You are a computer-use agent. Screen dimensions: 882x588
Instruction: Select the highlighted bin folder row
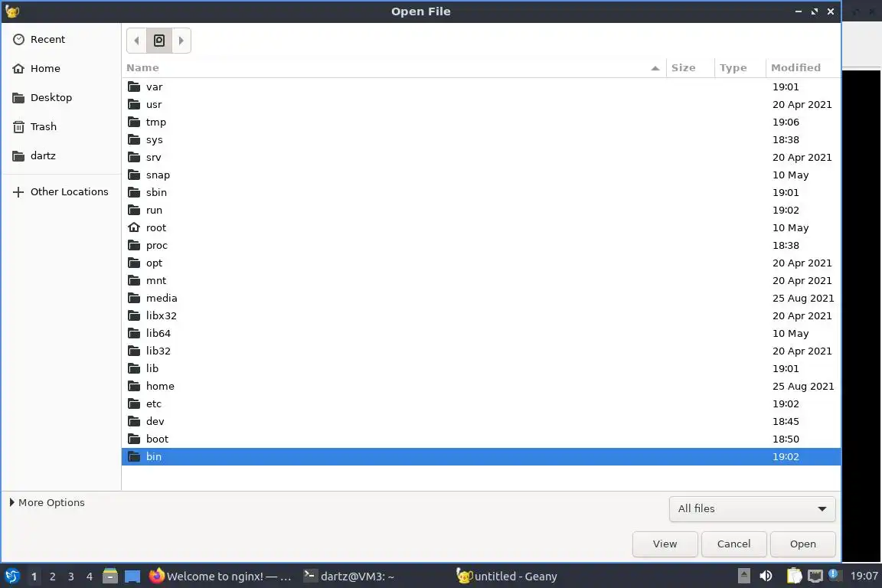481,457
